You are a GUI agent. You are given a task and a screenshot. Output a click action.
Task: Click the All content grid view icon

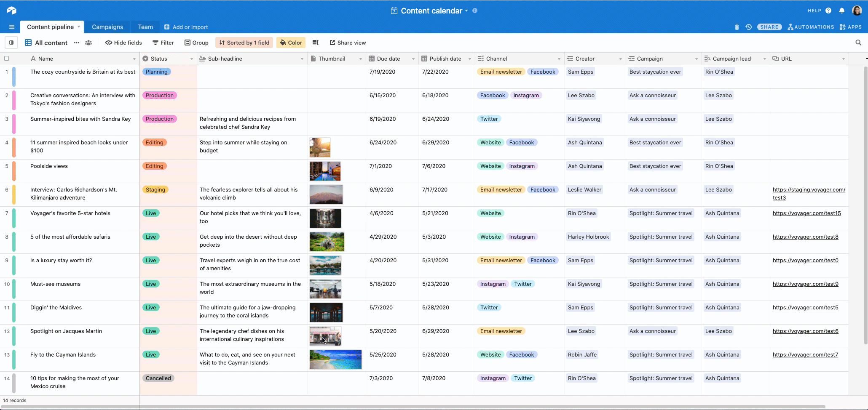(x=28, y=43)
